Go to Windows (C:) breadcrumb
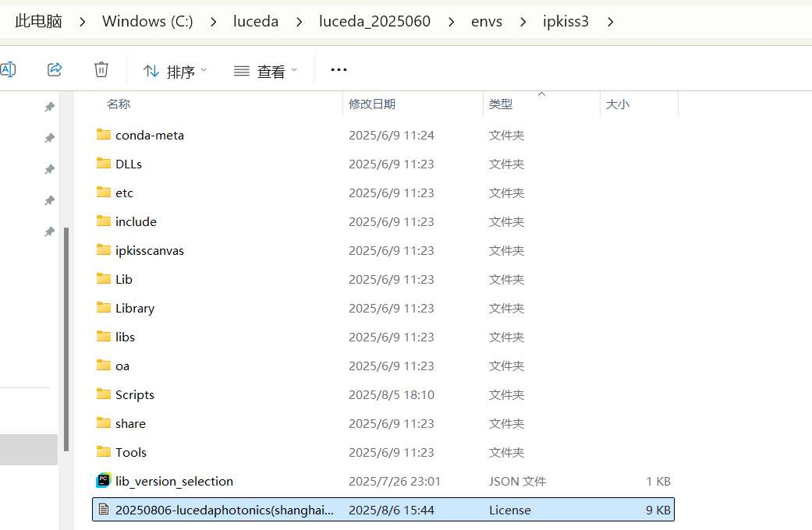This screenshot has width=812, height=530. click(x=147, y=21)
